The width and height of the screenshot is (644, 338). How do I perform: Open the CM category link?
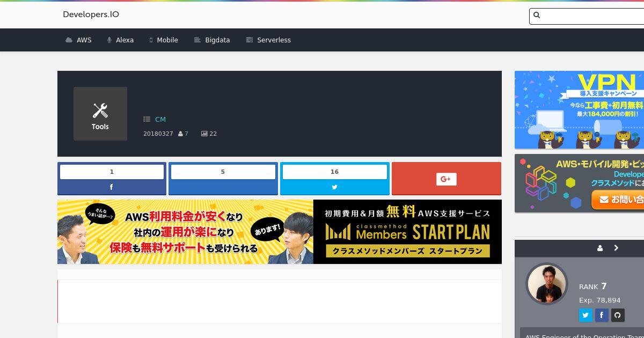coord(160,120)
